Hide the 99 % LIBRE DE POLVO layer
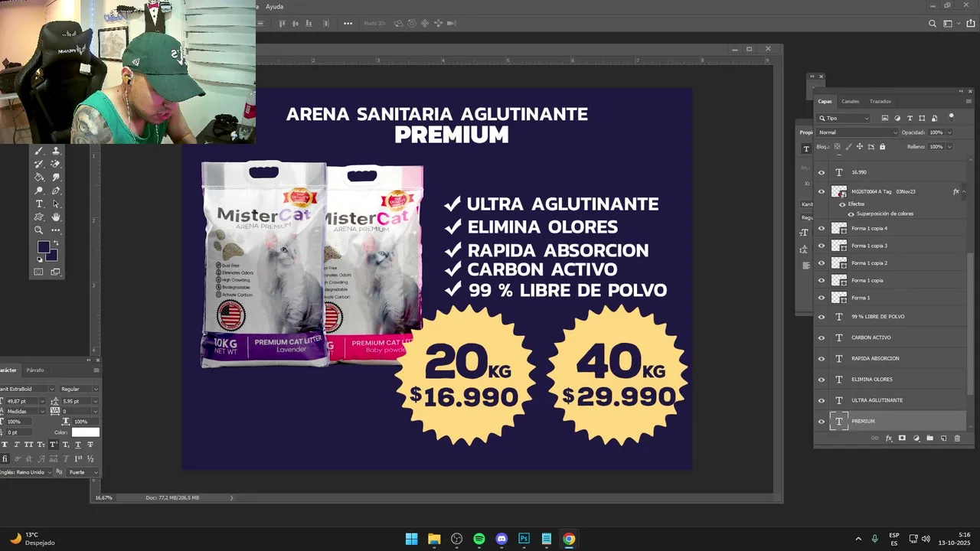Screen dimensions: 980x551 click(x=822, y=317)
